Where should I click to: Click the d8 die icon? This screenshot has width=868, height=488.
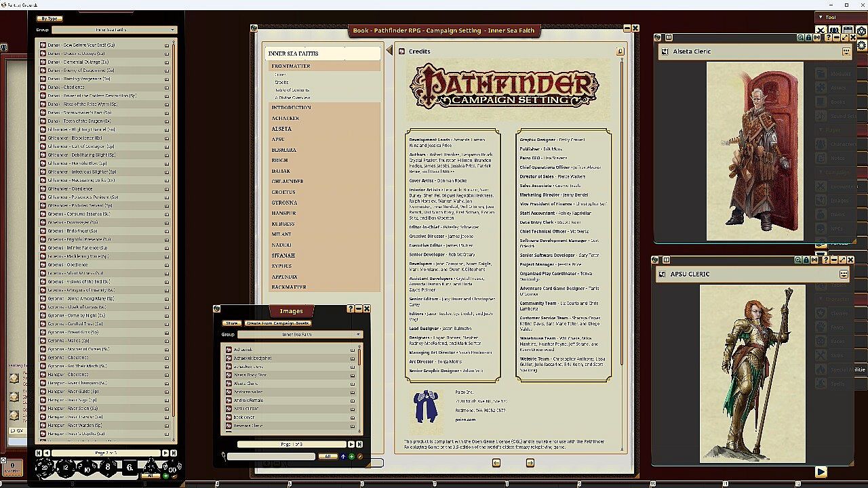(107, 466)
